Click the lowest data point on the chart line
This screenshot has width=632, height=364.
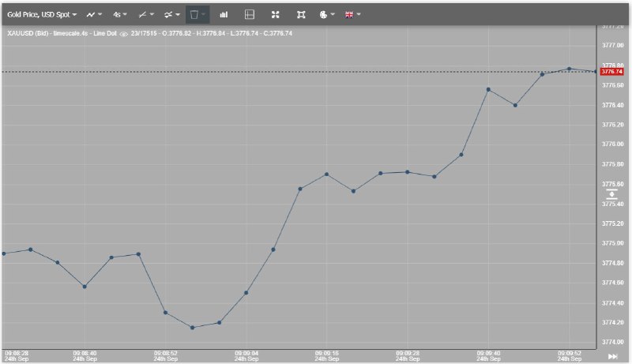tap(192, 327)
